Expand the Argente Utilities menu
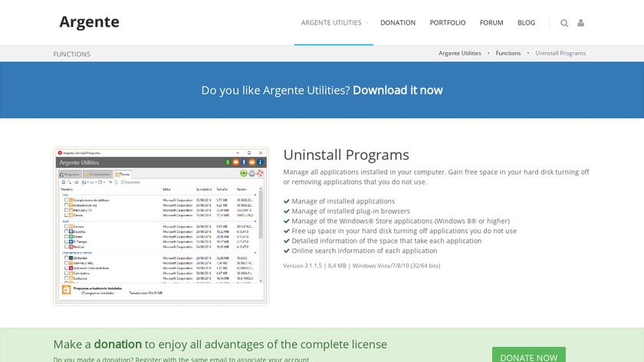Viewport: 644px width, 362px height. (333, 22)
